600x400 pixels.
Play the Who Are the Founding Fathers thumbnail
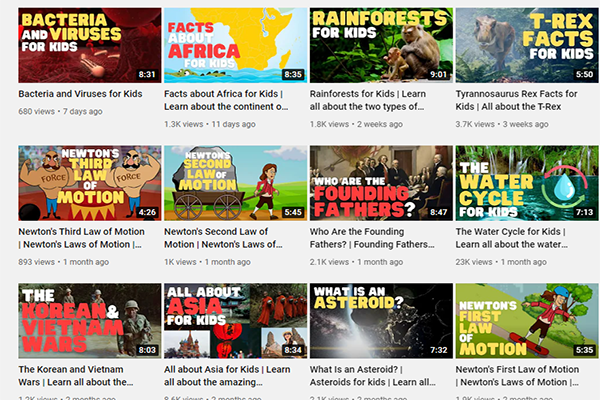381,183
